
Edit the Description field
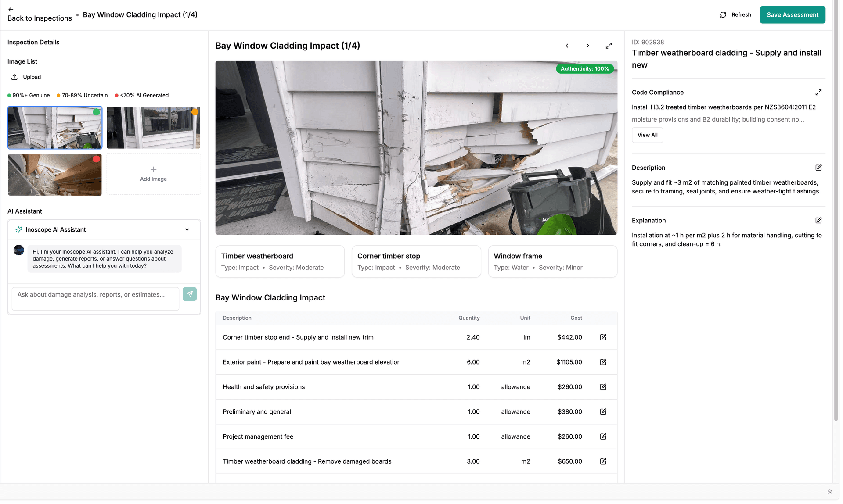(x=818, y=168)
